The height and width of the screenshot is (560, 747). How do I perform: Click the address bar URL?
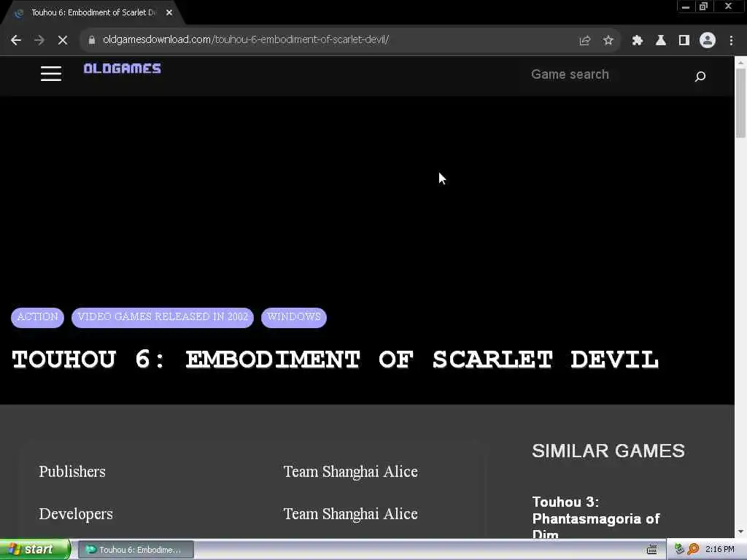247,39
